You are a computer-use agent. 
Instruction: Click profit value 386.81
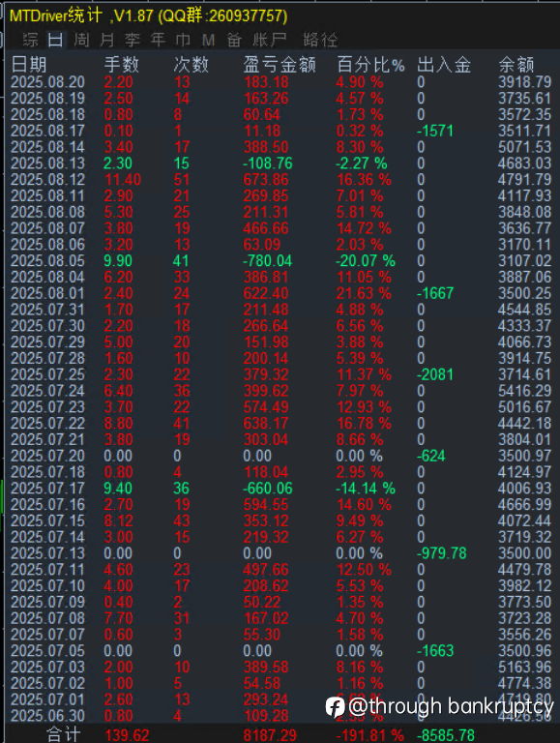[266, 278]
